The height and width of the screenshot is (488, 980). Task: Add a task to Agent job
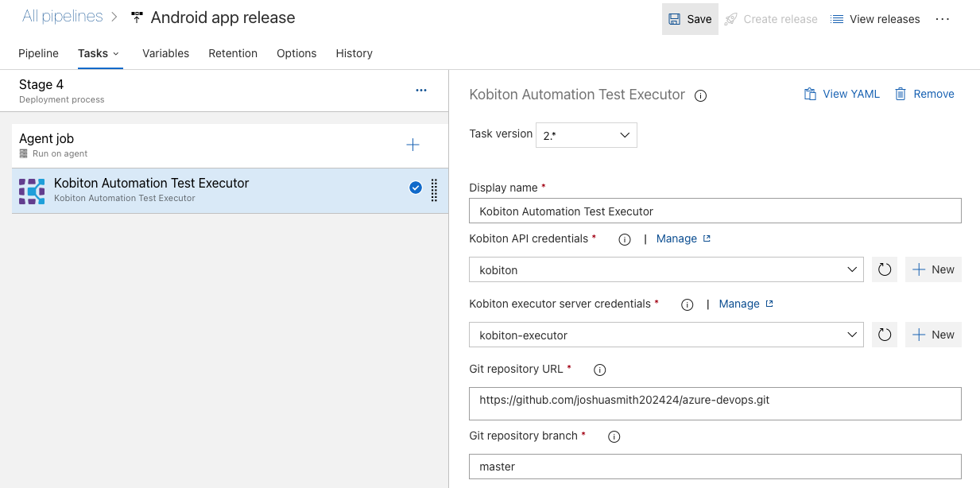(413, 145)
